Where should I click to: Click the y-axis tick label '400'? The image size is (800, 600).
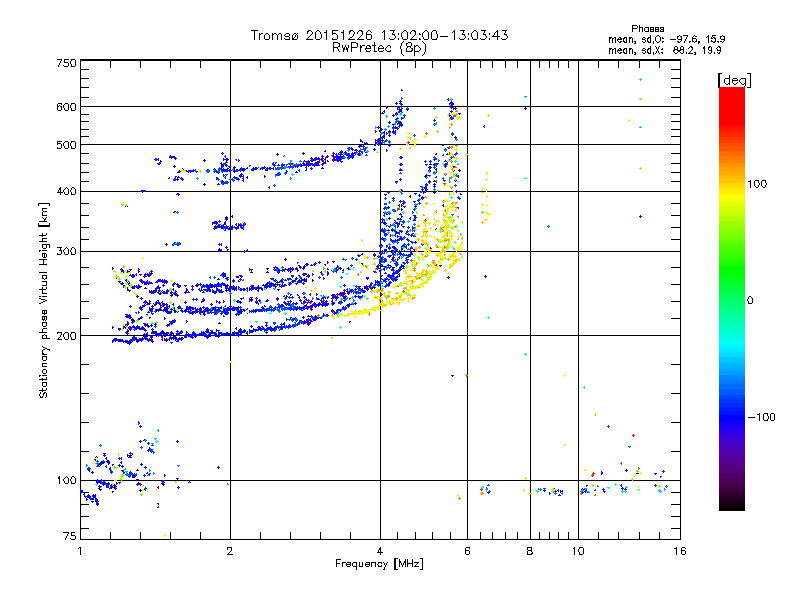pyautogui.click(x=66, y=192)
